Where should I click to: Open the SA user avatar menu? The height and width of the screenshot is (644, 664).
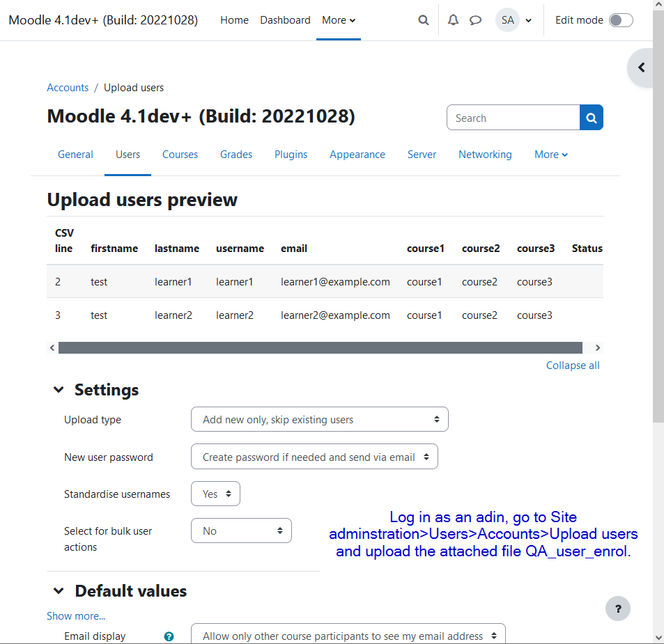(x=507, y=20)
